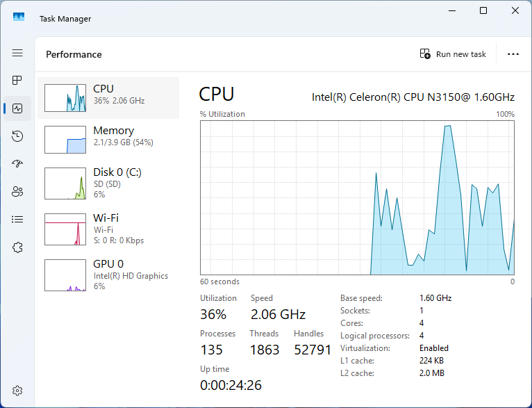Maximize the Task Manager window
Viewport: 532px width, 408px height.
pos(483,10)
